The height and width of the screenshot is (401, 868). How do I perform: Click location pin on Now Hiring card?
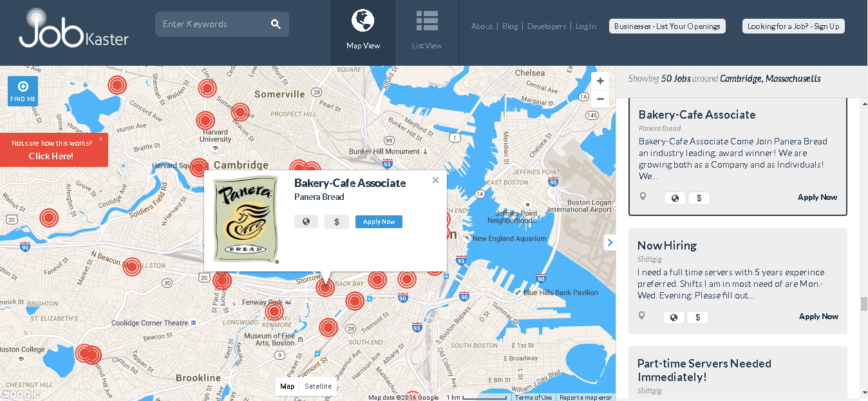pos(641,316)
